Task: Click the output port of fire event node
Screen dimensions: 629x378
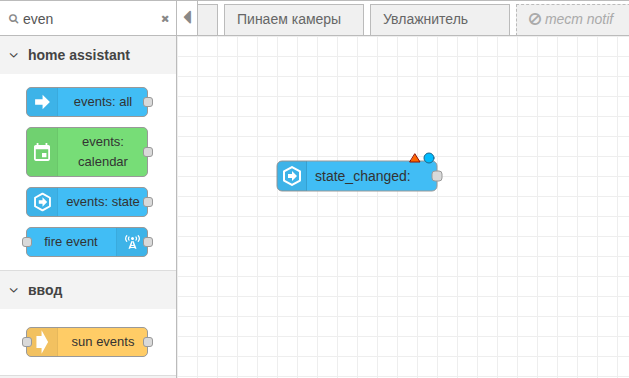Action: 148,242
